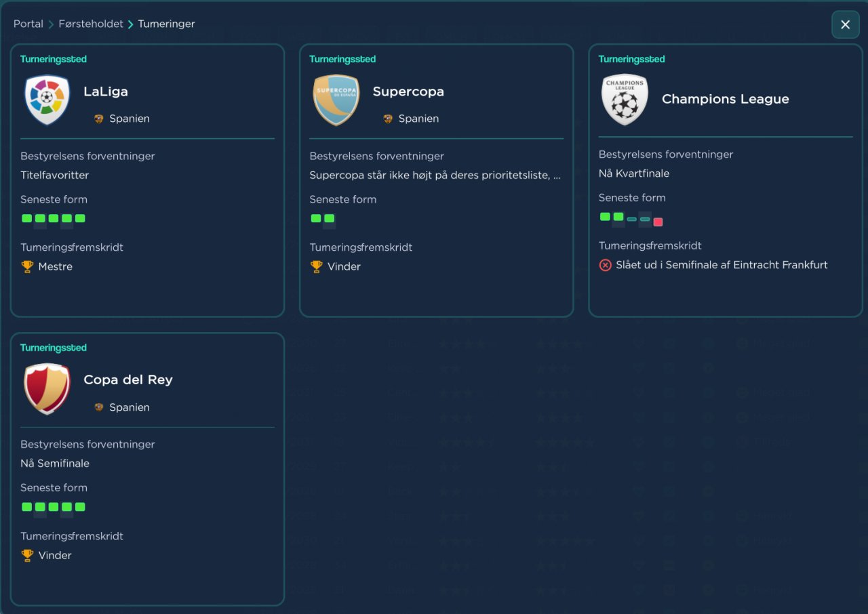Click Spanien text in the Copa del Rey card
The image size is (868, 614).
point(130,407)
